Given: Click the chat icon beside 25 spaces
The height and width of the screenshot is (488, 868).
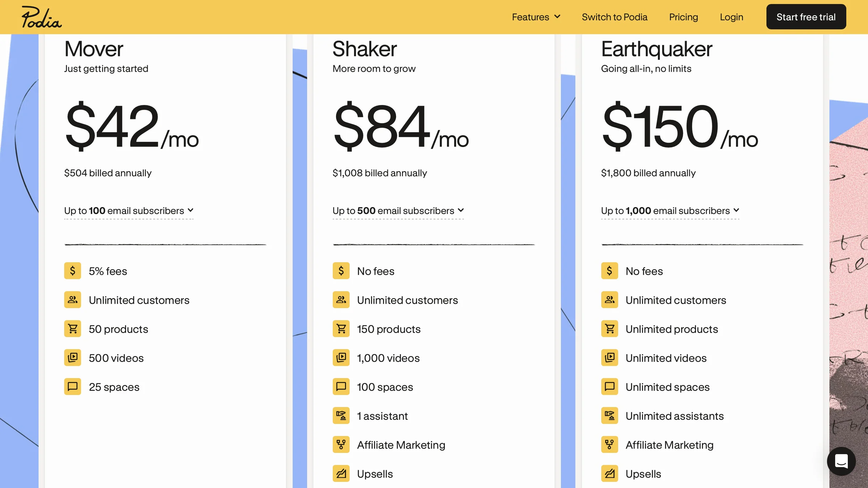Looking at the screenshot, I should [x=73, y=387].
